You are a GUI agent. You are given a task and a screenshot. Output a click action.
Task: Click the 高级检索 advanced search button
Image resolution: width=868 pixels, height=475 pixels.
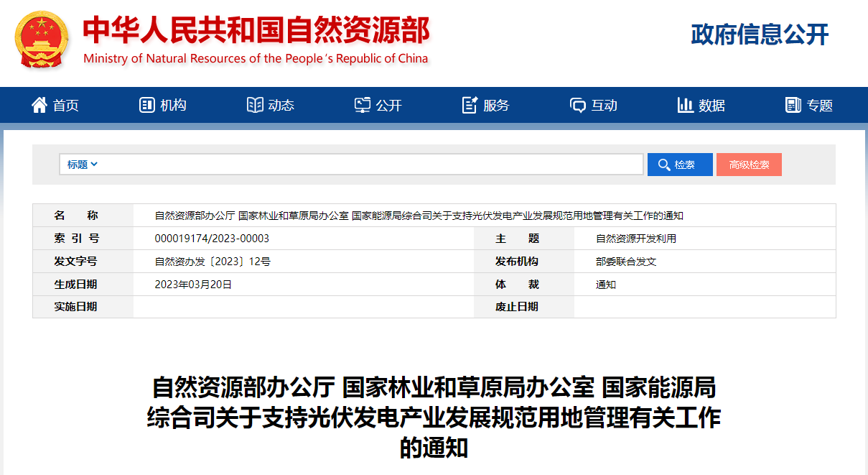click(x=749, y=165)
